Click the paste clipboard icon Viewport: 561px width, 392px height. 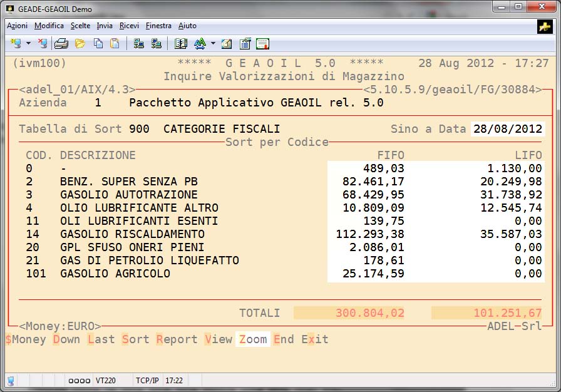click(x=115, y=43)
